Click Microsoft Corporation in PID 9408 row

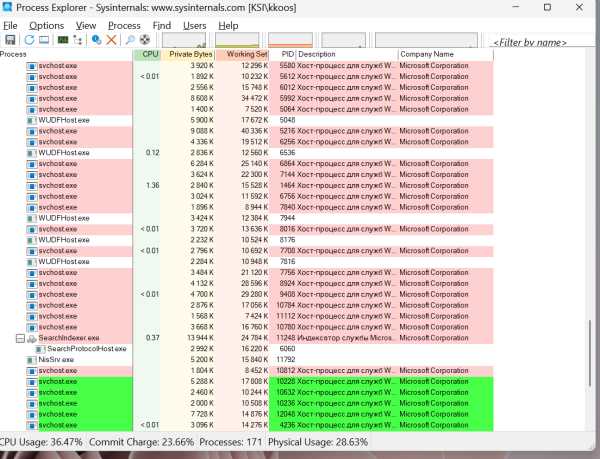click(434, 295)
